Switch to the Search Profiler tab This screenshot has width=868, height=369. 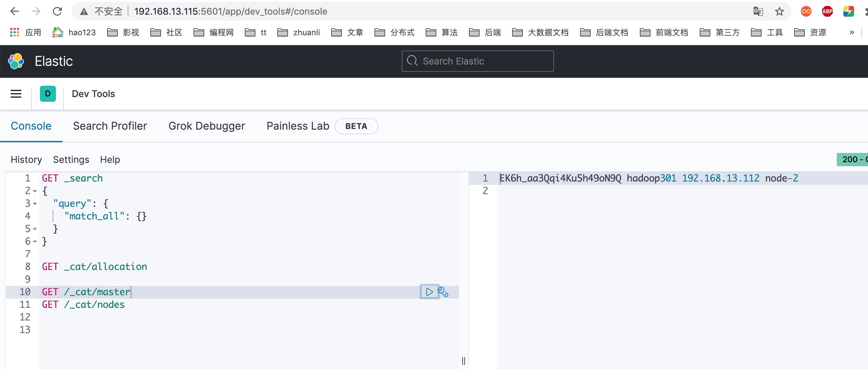click(x=110, y=126)
